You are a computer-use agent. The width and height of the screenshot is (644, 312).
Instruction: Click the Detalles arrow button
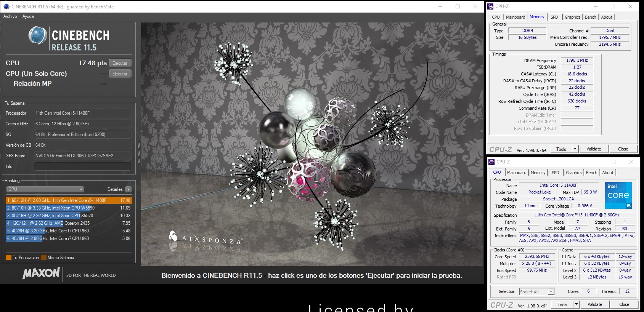tap(128, 189)
